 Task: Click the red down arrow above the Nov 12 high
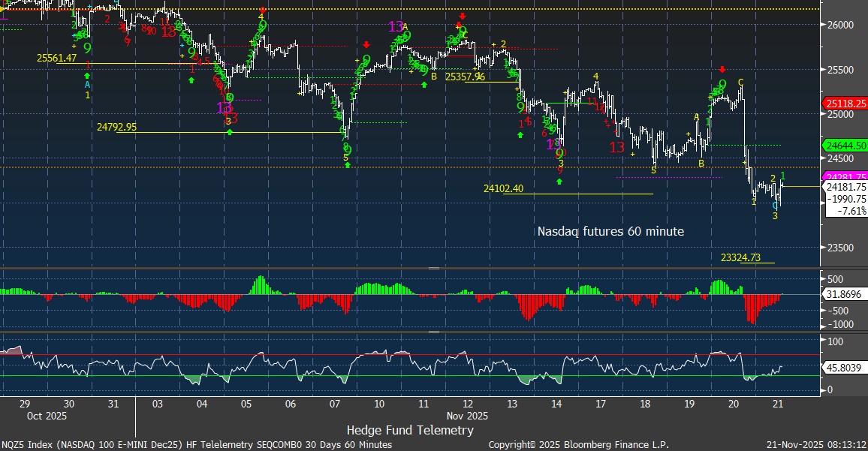click(x=463, y=16)
